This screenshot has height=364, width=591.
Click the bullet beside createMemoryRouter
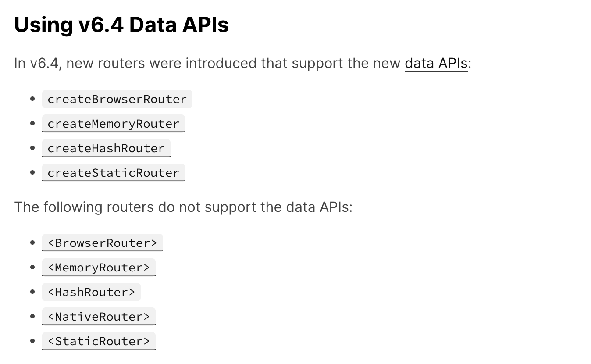(32, 124)
